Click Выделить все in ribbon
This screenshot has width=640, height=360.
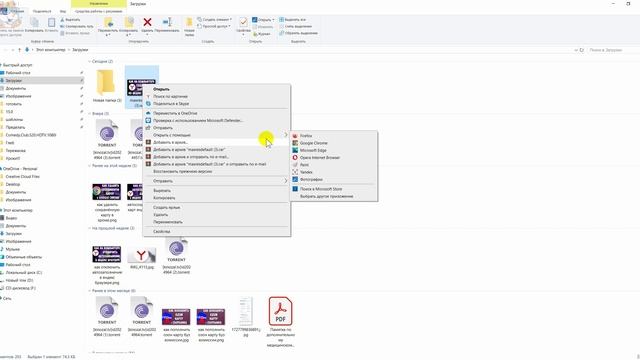pyautogui.click(x=292, y=20)
